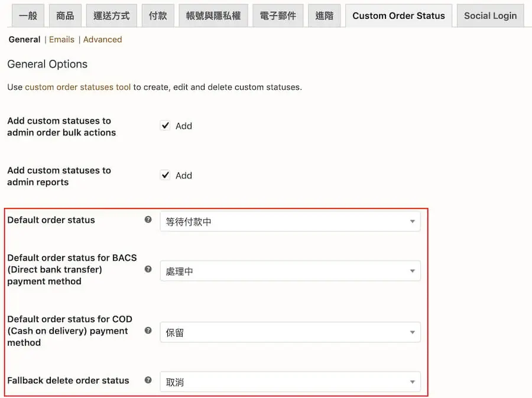Select the Custom Order Status tab

pyautogui.click(x=398, y=15)
